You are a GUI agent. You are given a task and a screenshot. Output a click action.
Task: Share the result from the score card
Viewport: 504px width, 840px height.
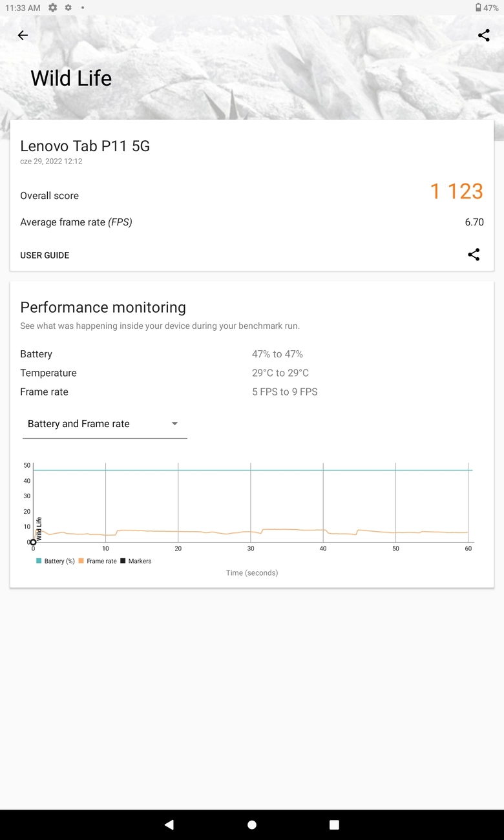coord(474,255)
